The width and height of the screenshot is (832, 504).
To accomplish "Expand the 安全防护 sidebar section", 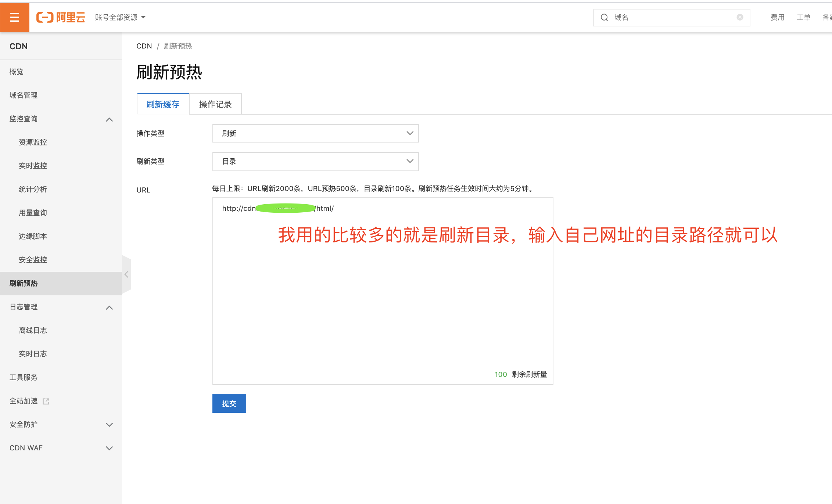I will tap(109, 425).
